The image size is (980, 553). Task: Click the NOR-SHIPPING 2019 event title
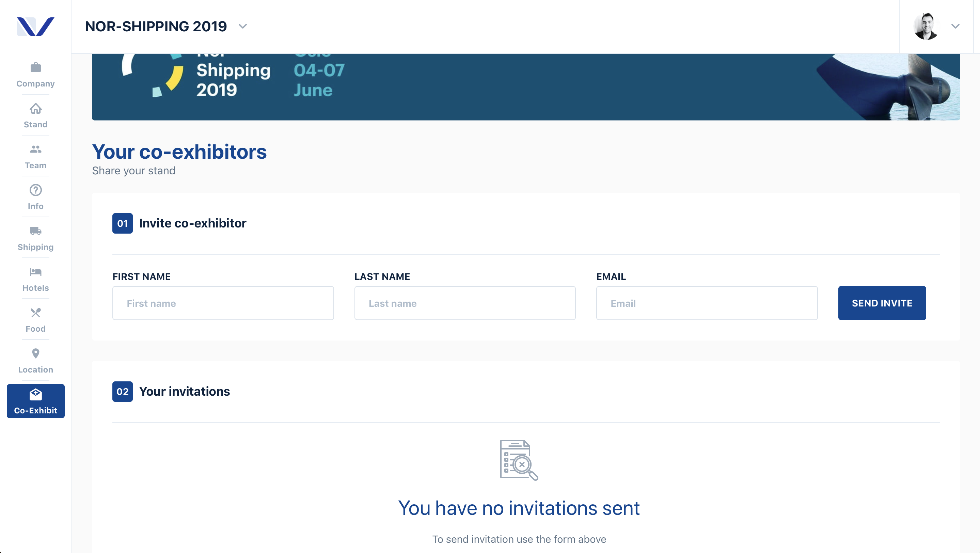click(x=156, y=26)
